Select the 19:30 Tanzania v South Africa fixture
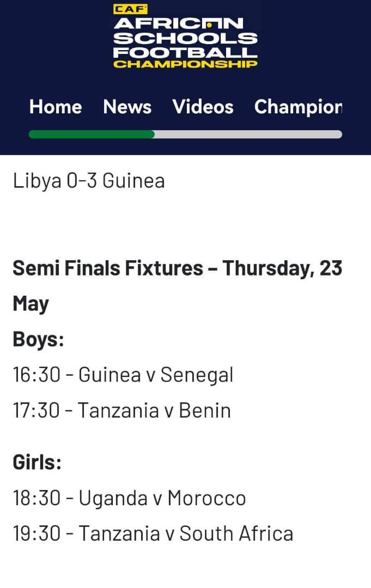The width and height of the screenshot is (371, 588). 153,534
